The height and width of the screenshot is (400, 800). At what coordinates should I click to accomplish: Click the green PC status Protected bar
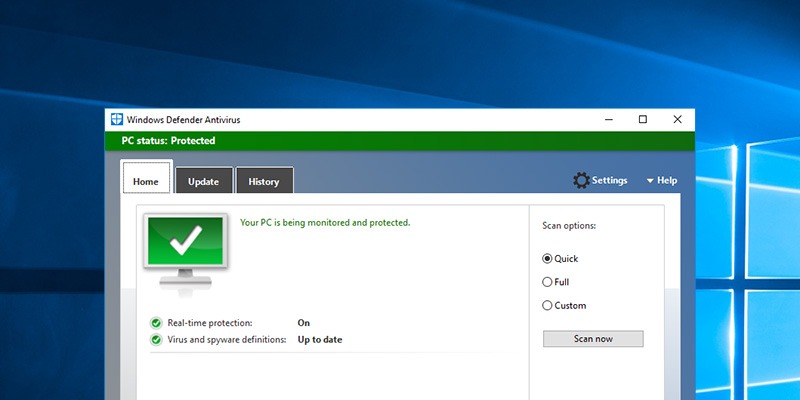400,141
